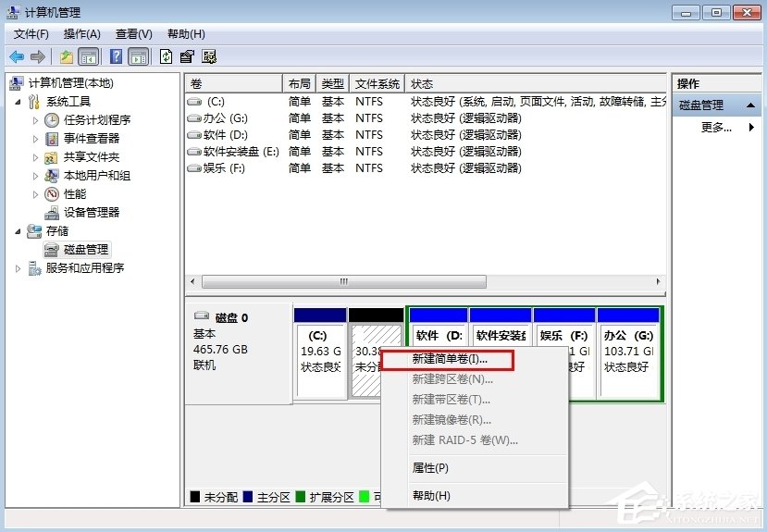Select the 办公 (G:) partition block
This screenshot has width=767, height=532.
pos(628,352)
